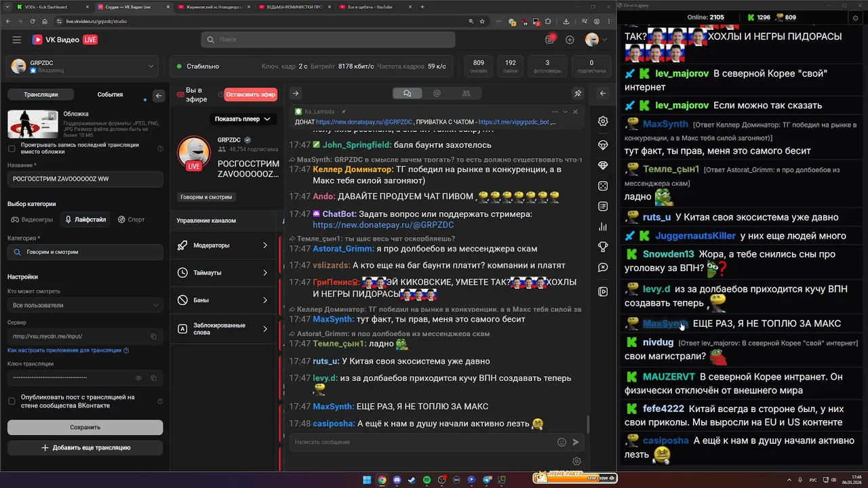Click Добавить еще трансляцию button
Viewport: 868px width, 488px height.
tap(85, 447)
